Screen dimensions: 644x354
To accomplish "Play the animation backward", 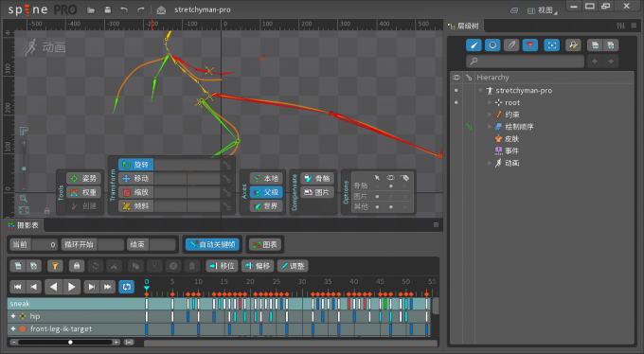I will pos(53,287).
